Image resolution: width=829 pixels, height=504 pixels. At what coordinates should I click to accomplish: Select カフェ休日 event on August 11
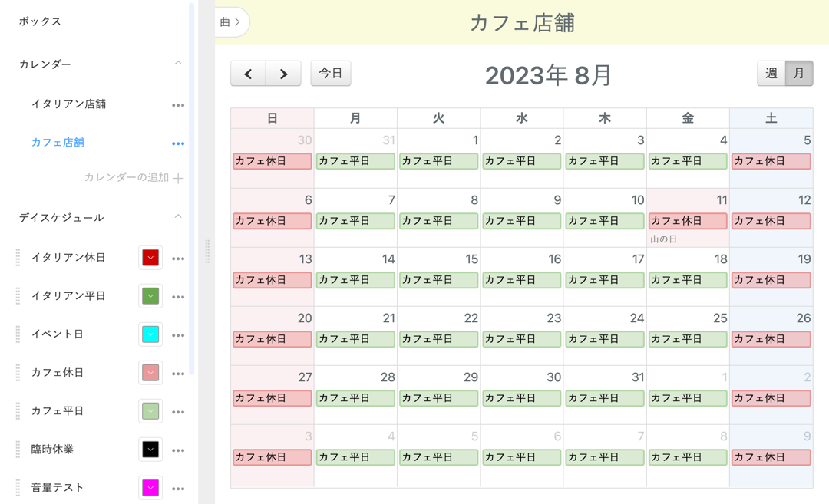pos(688,221)
